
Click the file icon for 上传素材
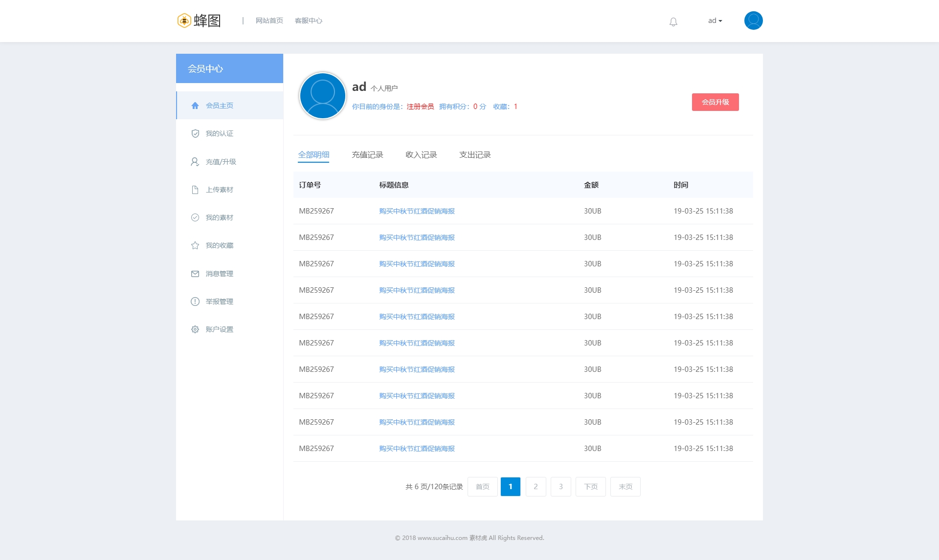click(x=195, y=190)
